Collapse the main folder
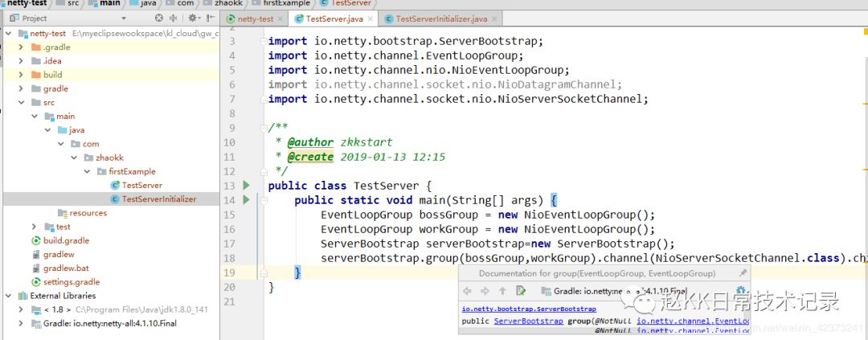 (x=35, y=117)
